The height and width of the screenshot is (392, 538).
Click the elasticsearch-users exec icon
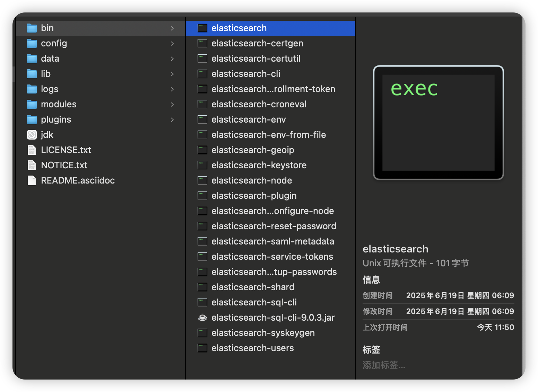click(202, 348)
